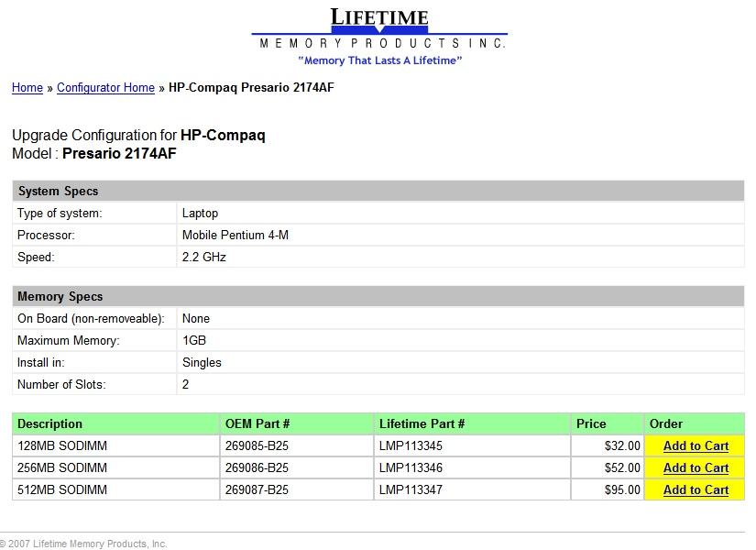Go to Configurator Home link
The height and width of the screenshot is (550, 756).
(x=105, y=88)
